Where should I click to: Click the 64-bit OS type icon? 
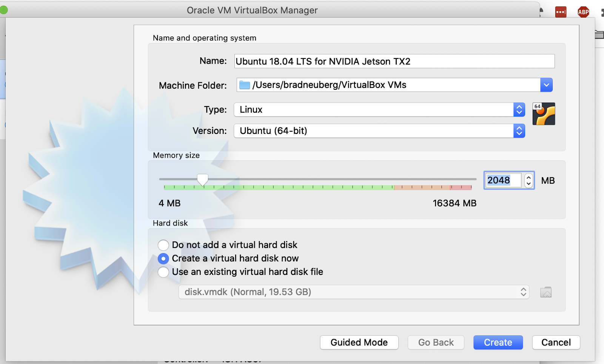(544, 114)
